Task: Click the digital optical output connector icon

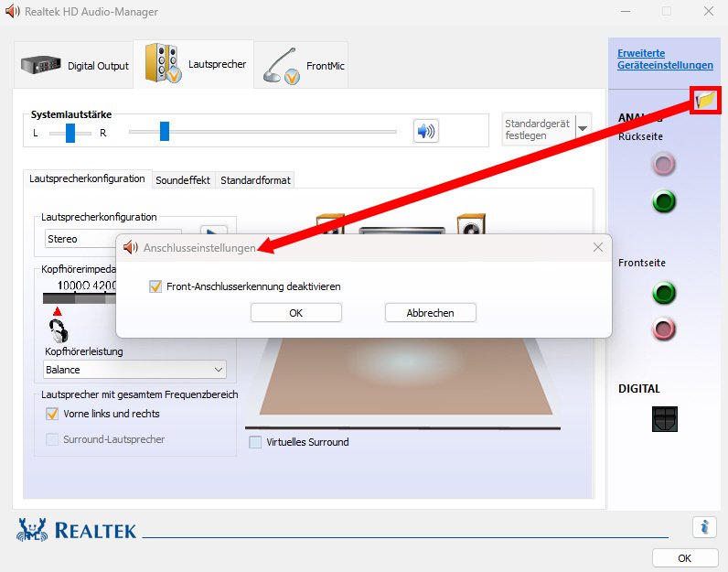Action: click(664, 418)
